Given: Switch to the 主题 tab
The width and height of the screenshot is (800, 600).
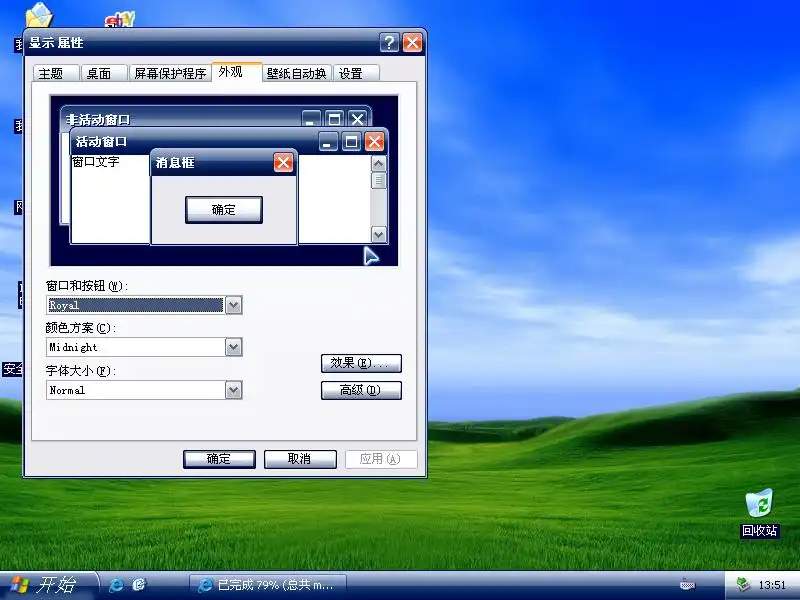Looking at the screenshot, I should [56, 73].
